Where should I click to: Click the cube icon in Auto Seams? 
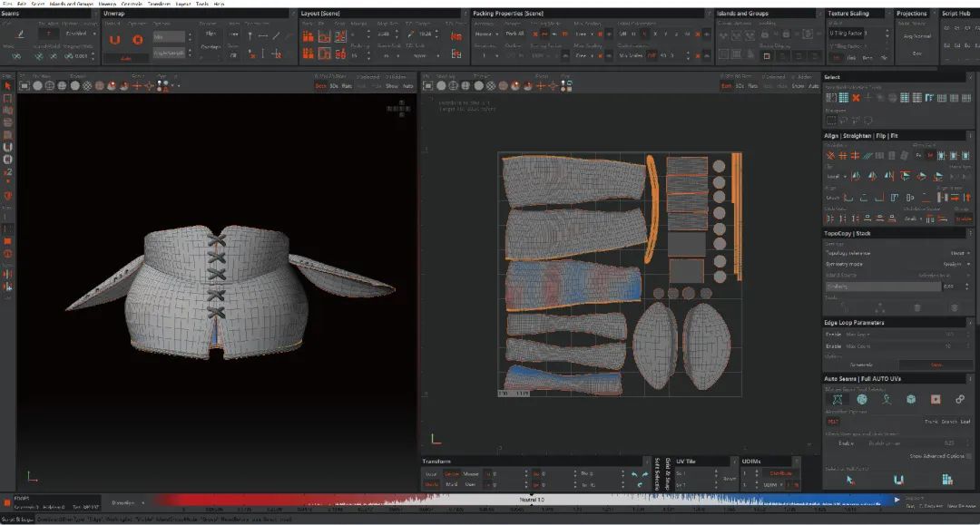pyautogui.click(x=910, y=399)
